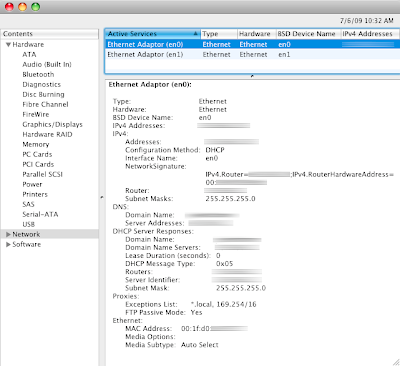The width and height of the screenshot is (400, 366).
Task: Sort by IPv4 Addresses column
Action: point(370,34)
